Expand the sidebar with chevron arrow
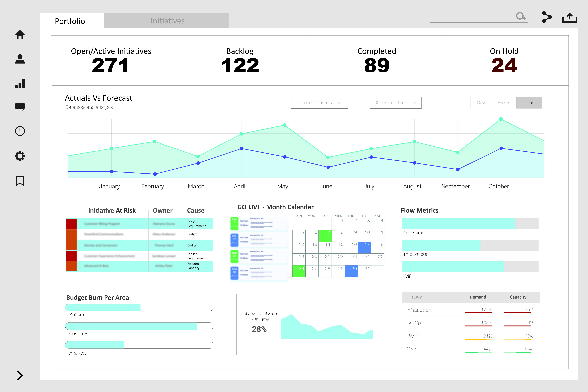The image size is (588, 392). (x=20, y=375)
